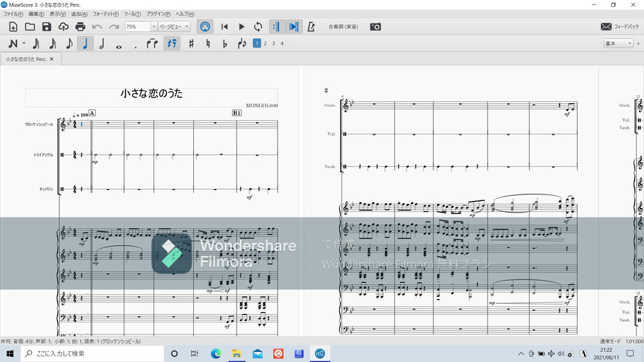The height and width of the screenshot is (362, 644).
Task: Apply a natural accidental
Action: tap(208, 44)
